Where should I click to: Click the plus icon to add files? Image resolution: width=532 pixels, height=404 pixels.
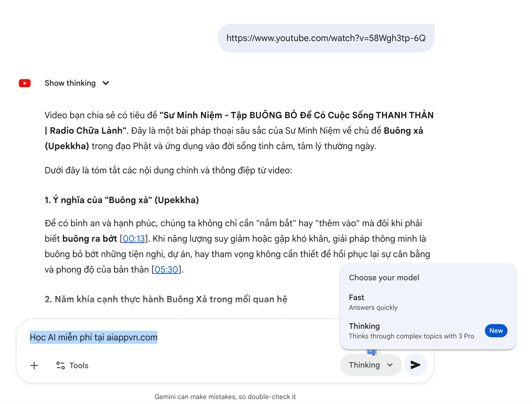click(34, 365)
